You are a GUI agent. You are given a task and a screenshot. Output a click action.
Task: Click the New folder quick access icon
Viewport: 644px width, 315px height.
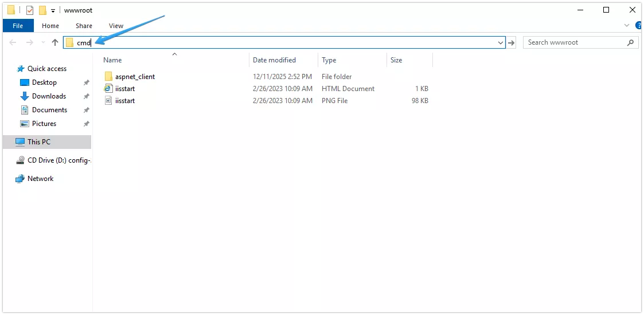pyautogui.click(x=42, y=10)
